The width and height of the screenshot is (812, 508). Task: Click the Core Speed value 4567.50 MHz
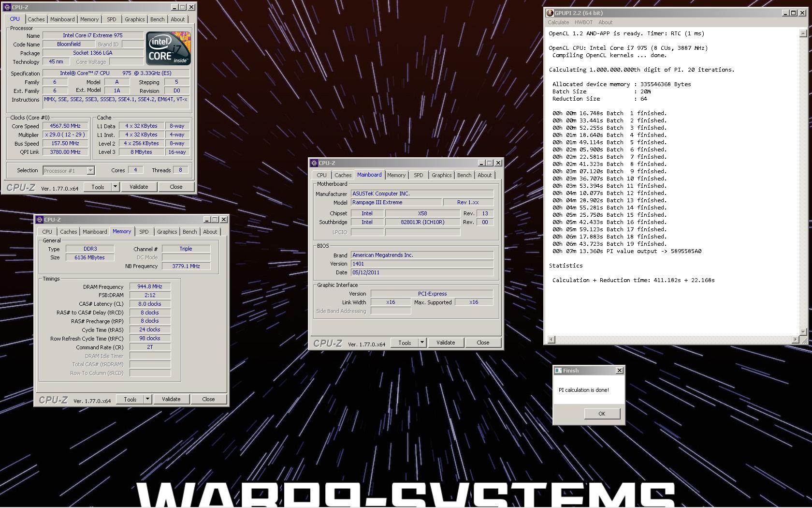click(65, 126)
